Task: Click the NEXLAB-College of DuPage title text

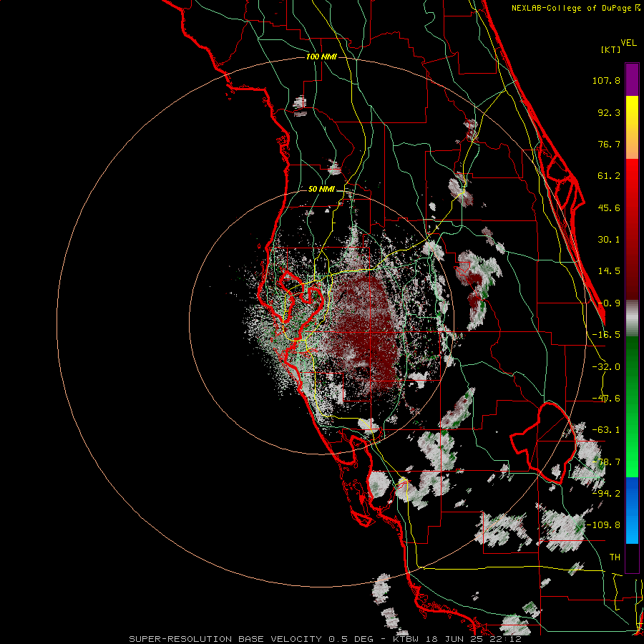Action: point(571,8)
